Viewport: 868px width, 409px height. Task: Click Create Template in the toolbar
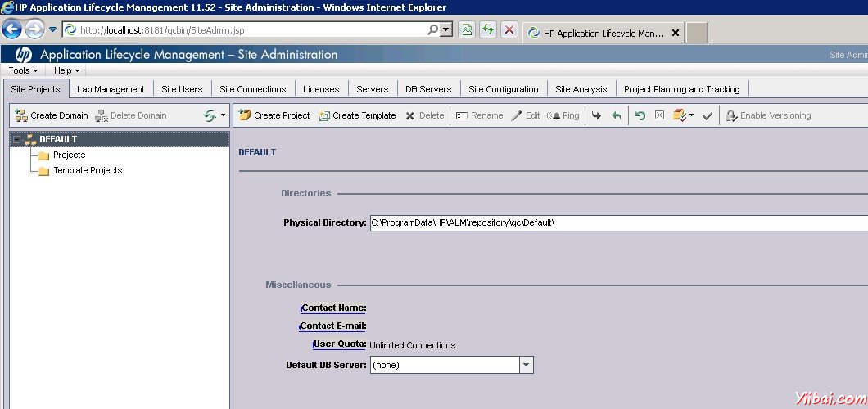tap(357, 115)
